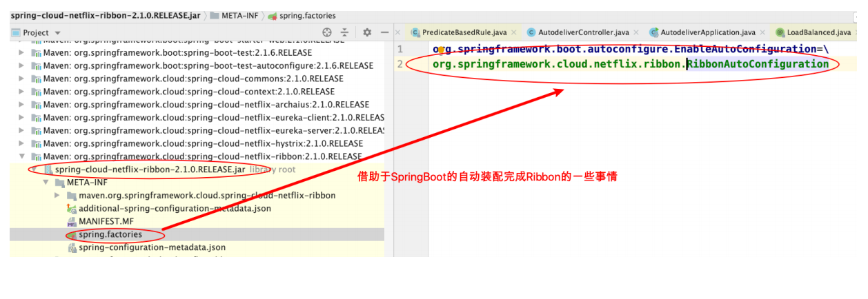The height and width of the screenshot is (299, 868).
Task: Collapse the ribbon-2.1.0.RELEASE.jar library root
Action: click(x=34, y=169)
